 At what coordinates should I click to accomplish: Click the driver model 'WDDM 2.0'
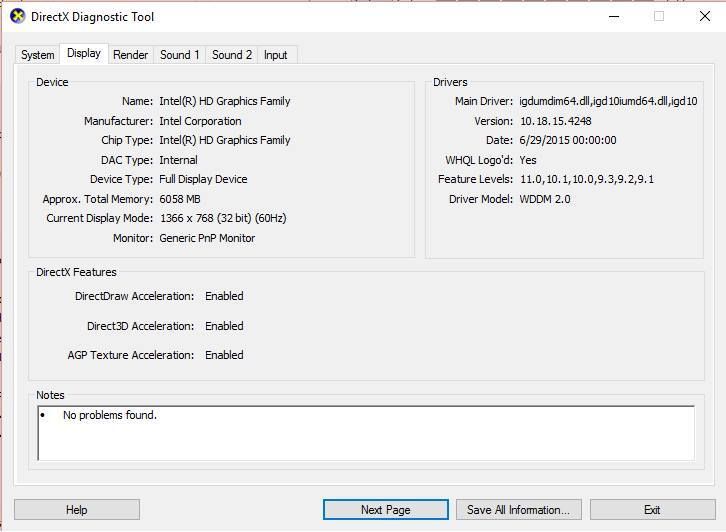tap(544, 199)
